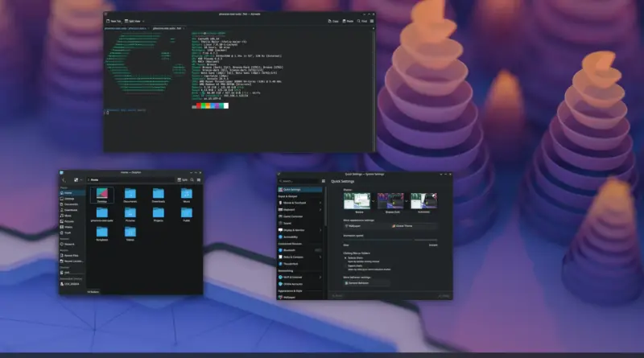Expand the Keyboard chevron in settings
The width and height of the screenshot is (644, 358).
tap(320, 210)
